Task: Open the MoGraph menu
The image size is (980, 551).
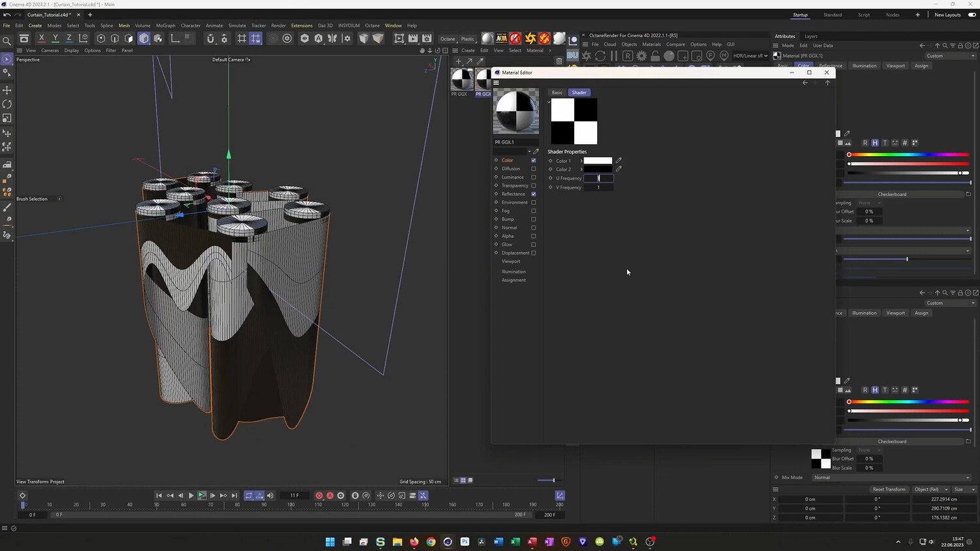Action: (165, 25)
